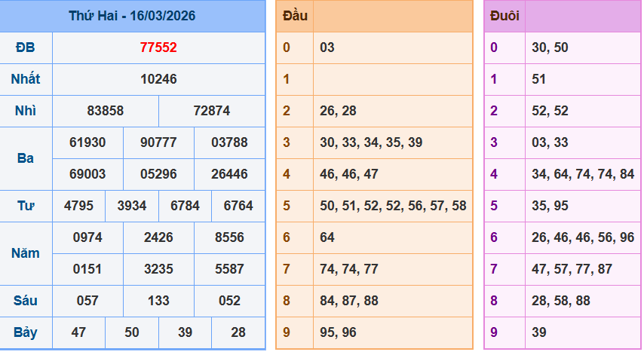The height and width of the screenshot is (352, 644).
Task: Click Đầu values starting with 50, 51, 52
Action: pyautogui.click(x=393, y=206)
